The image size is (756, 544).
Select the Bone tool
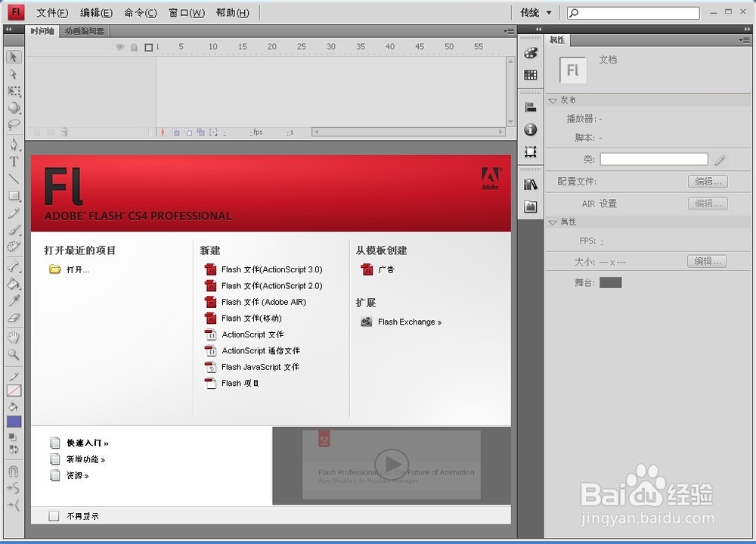(14, 266)
